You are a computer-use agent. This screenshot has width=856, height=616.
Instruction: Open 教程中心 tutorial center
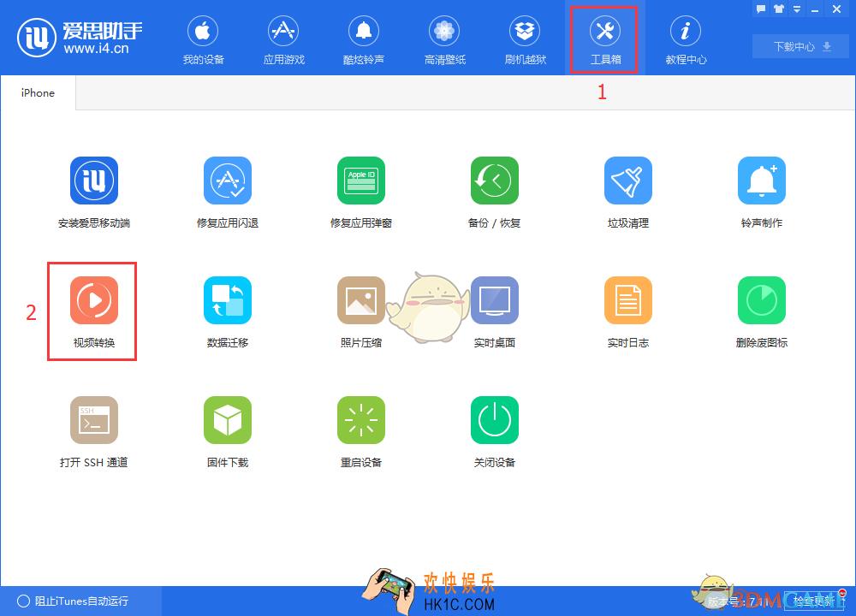click(686, 40)
